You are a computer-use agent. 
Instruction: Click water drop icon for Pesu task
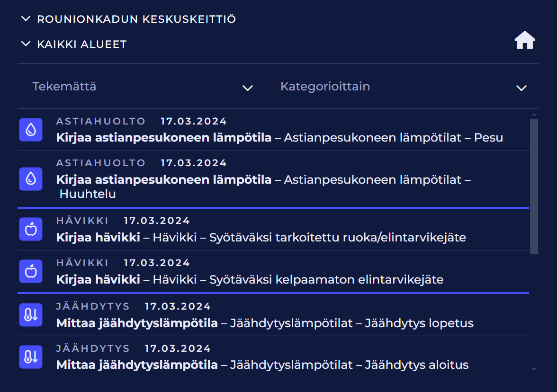coord(31,130)
